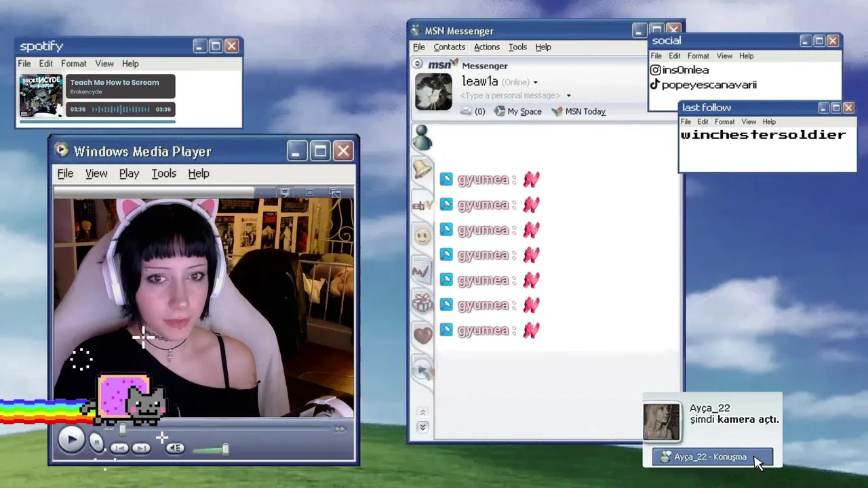Open the Edit menu in the last follow window
Screen dimensions: 868x488
[703, 122]
